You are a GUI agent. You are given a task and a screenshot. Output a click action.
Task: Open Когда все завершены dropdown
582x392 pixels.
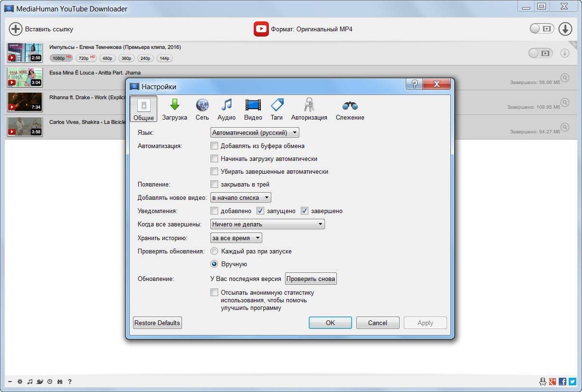tap(267, 224)
